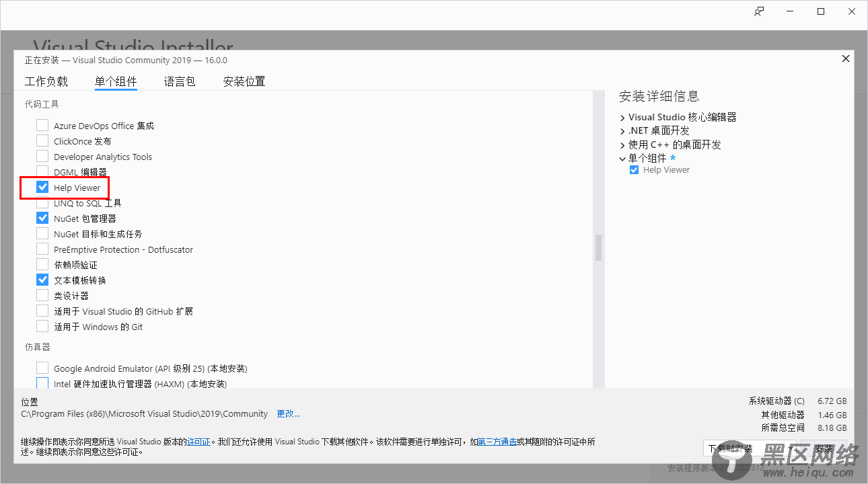The width and height of the screenshot is (868, 484).
Task: Check 适用于 Windows 的 Git checkbox
Action: [42, 326]
